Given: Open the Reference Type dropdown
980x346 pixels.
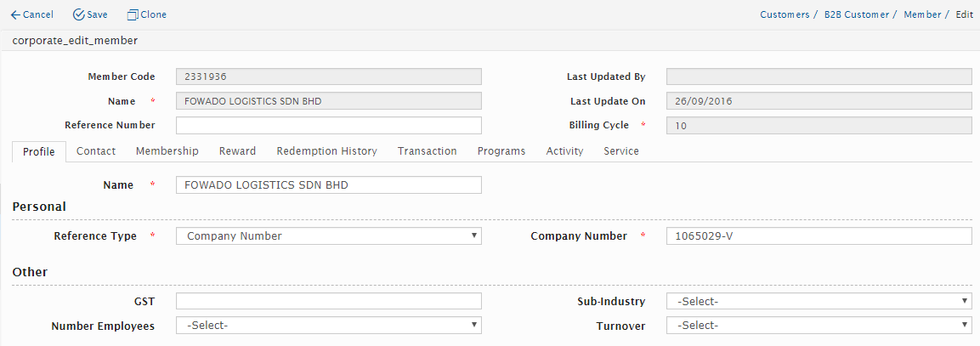Looking at the screenshot, I should point(328,236).
